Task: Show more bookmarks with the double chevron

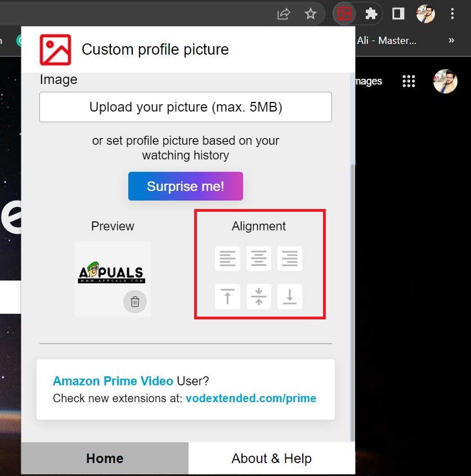Action: click(x=451, y=41)
